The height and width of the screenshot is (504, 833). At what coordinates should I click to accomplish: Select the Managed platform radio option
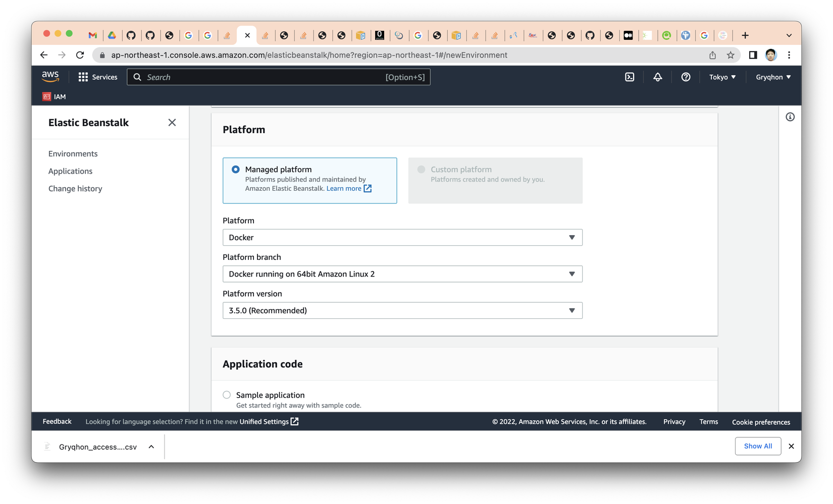236,170
